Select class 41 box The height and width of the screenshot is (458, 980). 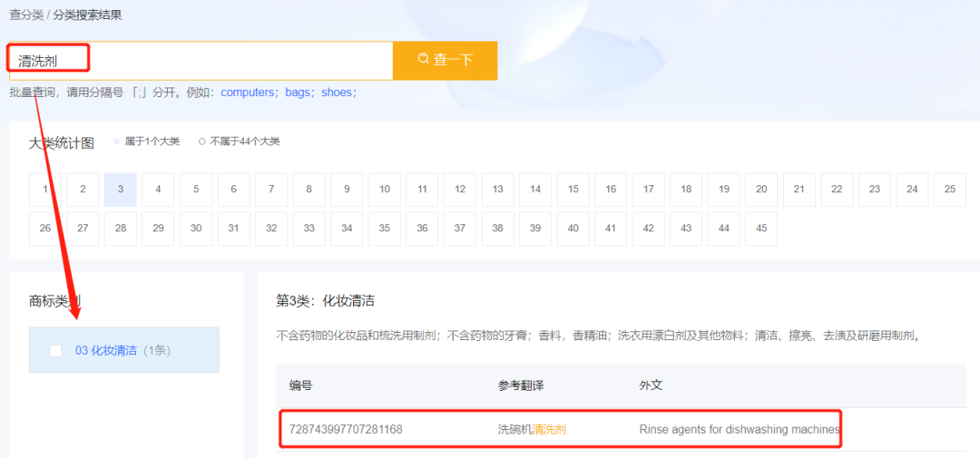coord(611,229)
